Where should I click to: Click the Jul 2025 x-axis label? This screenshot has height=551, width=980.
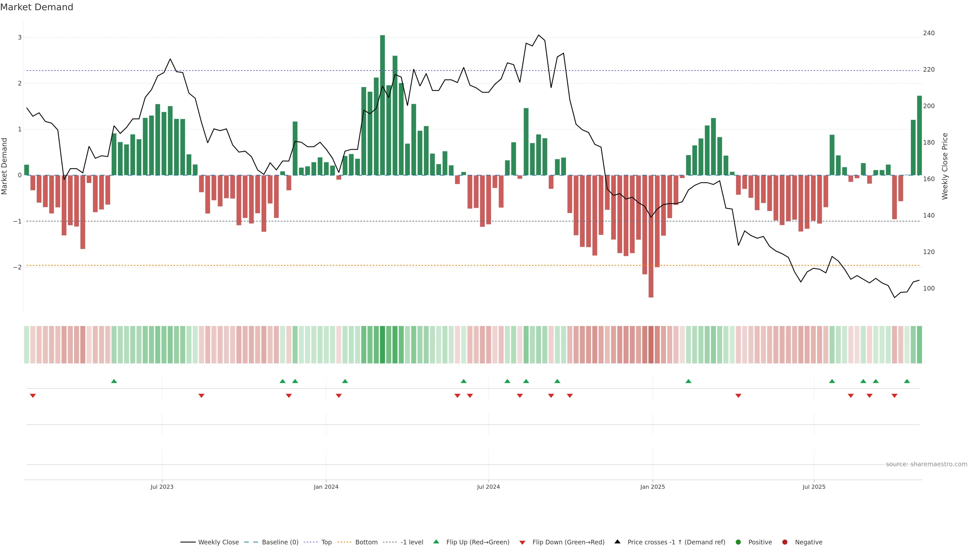(814, 487)
